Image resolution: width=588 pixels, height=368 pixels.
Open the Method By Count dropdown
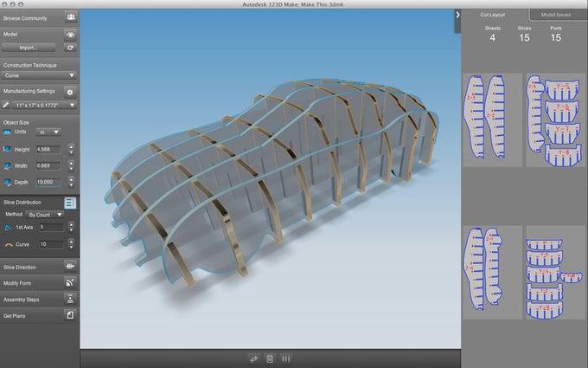[x=45, y=215]
